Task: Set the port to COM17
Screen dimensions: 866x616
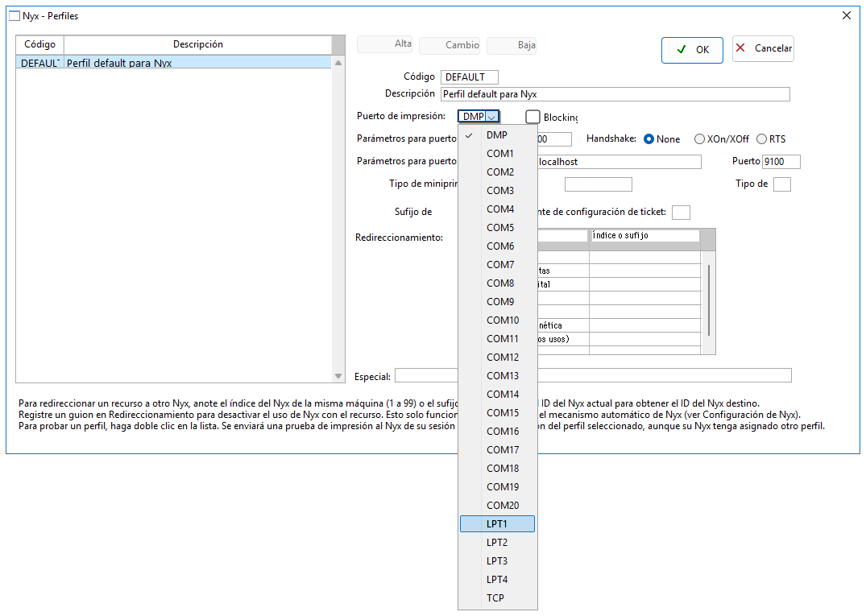Action: tap(497, 450)
